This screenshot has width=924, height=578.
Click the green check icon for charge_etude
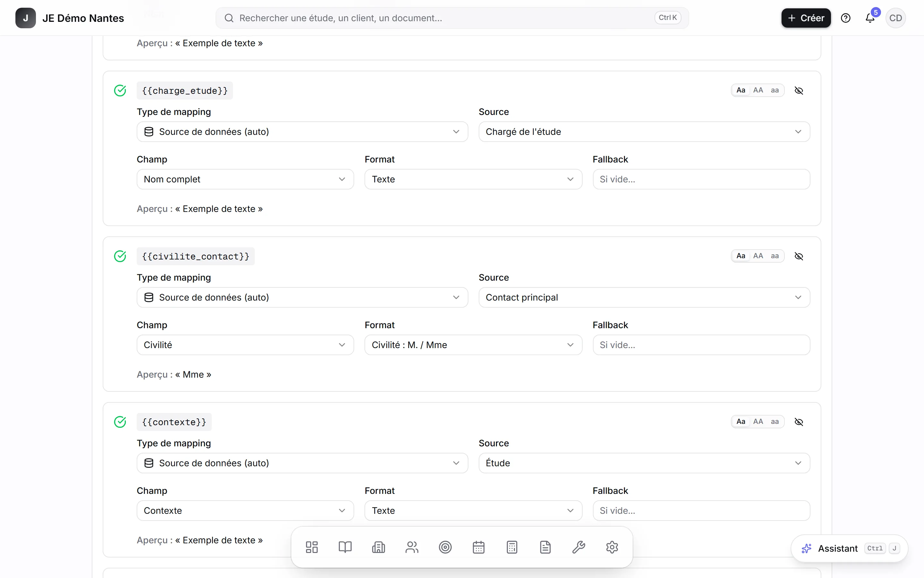120,91
